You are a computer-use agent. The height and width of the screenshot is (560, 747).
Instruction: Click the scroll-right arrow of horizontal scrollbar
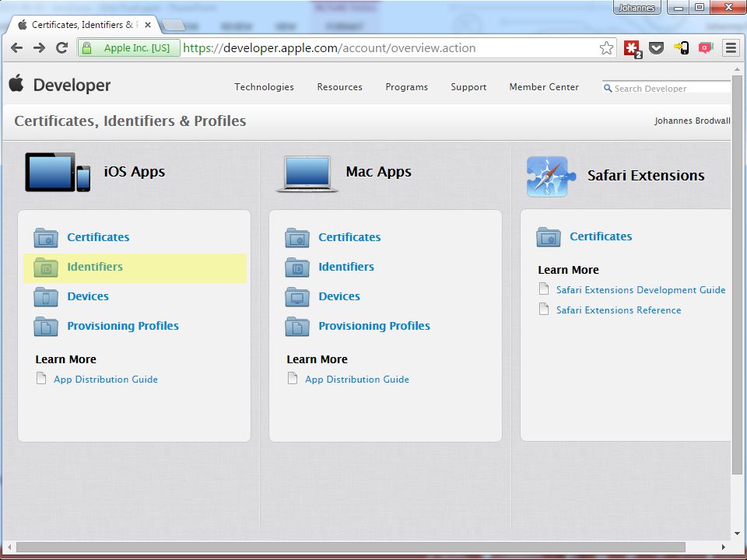click(x=723, y=547)
